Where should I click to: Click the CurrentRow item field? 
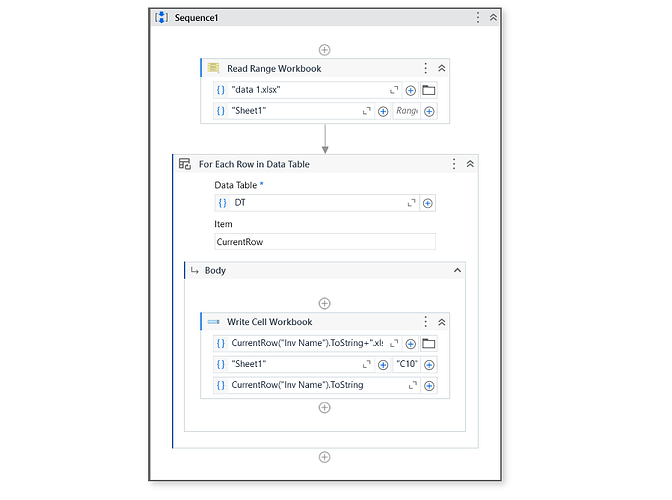(325, 242)
